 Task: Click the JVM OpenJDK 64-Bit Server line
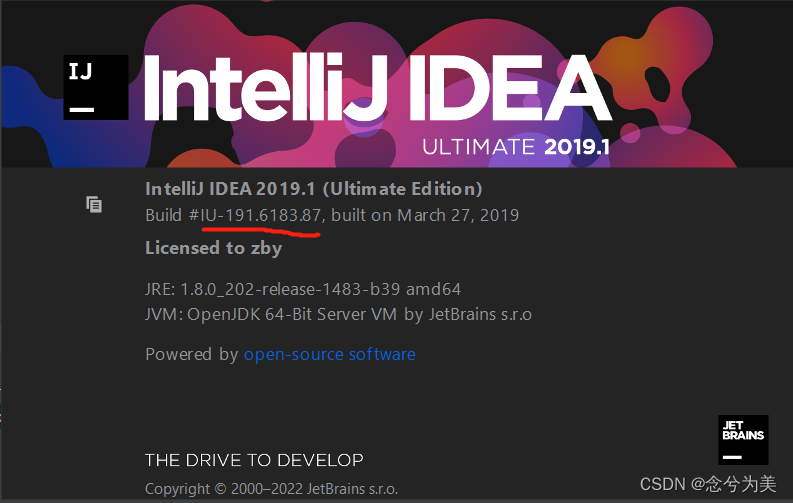coord(338,314)
